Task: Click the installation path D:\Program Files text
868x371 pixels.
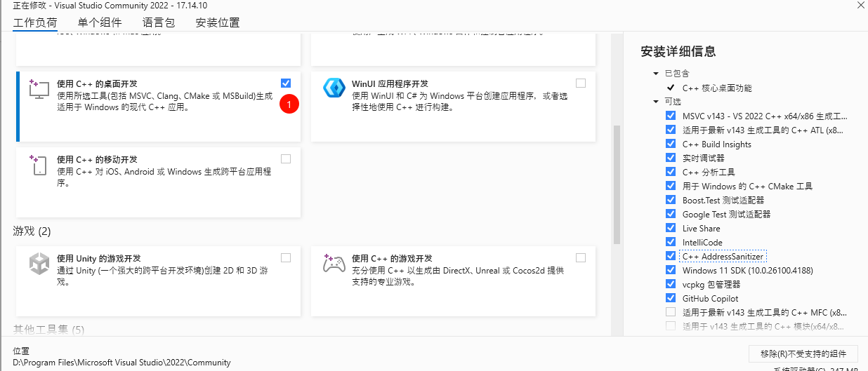Action: (x=121, y=363)
